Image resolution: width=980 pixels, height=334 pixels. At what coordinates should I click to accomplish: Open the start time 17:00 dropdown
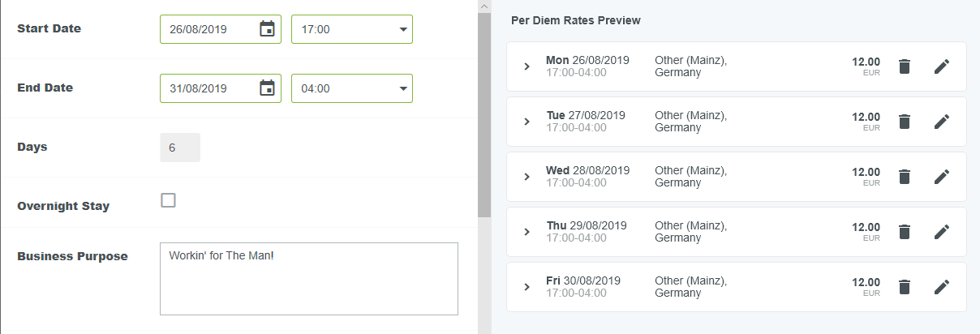coord(351,29)
